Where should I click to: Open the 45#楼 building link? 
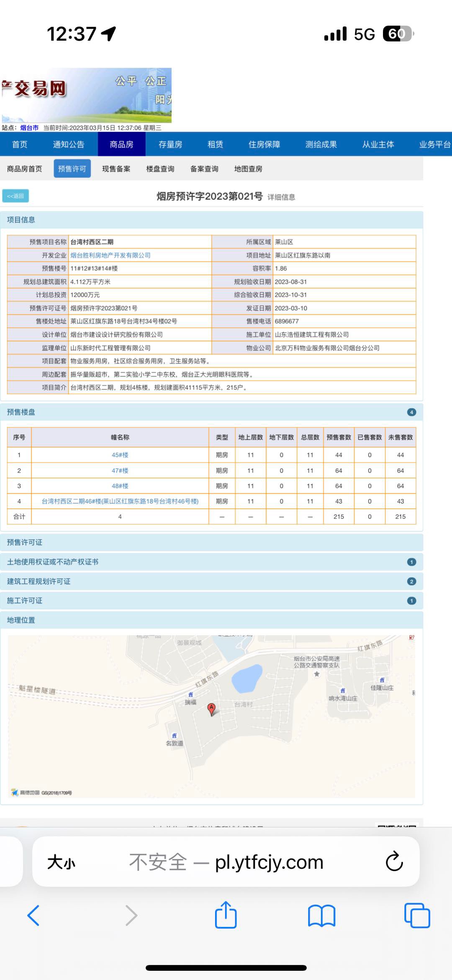(x=120, y=455)
